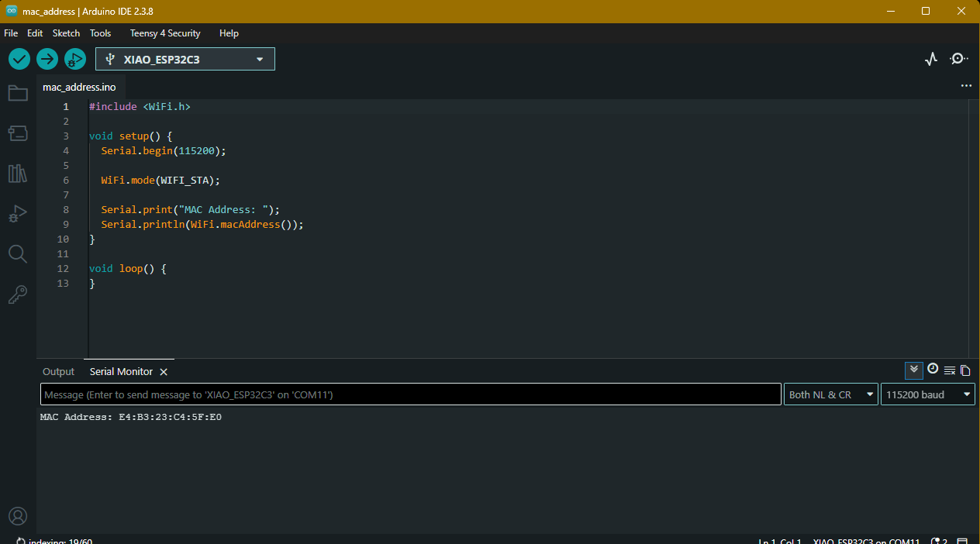The image size is (980, 544).
Task: Click the MAC Address output line
Action: (x=131, y=417)
